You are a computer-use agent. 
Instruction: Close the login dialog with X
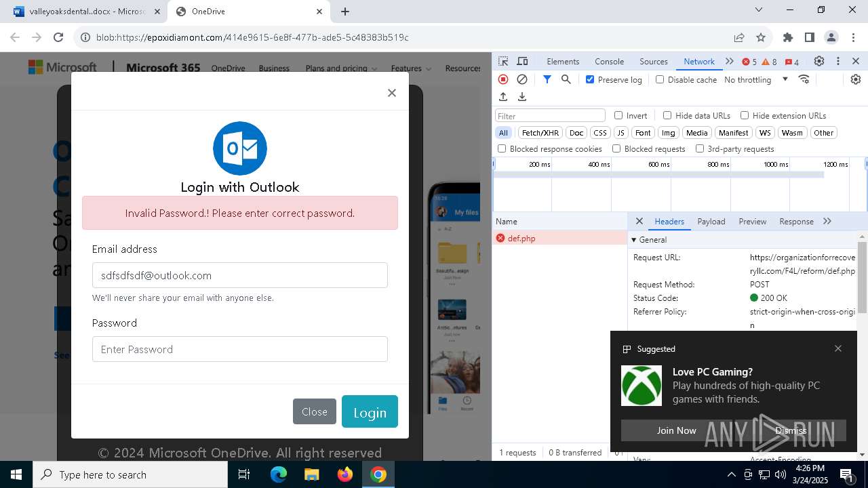391,93
